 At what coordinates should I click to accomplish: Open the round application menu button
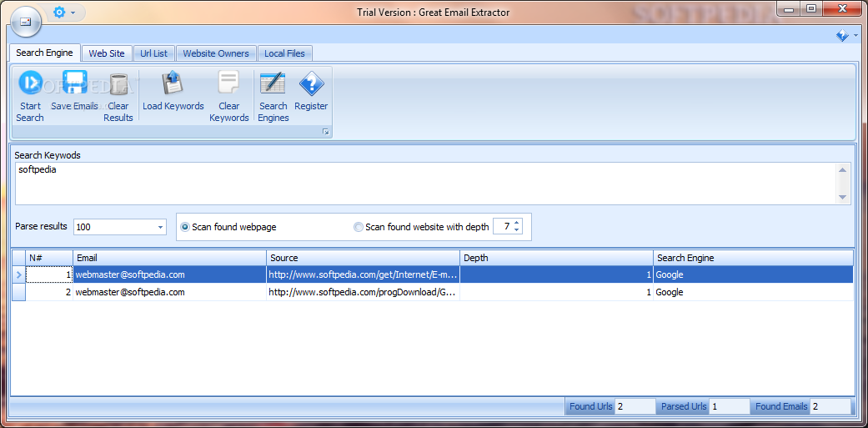(x=26, y=22)
